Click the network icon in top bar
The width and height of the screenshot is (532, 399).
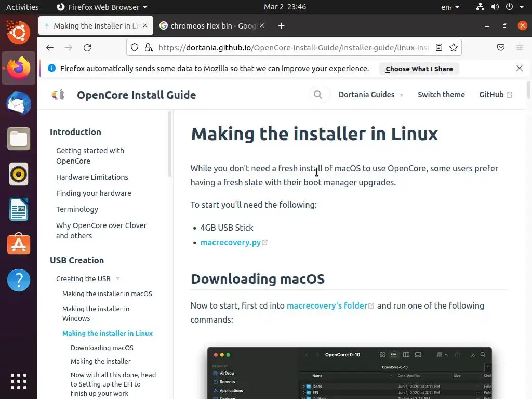coord(480,7)
